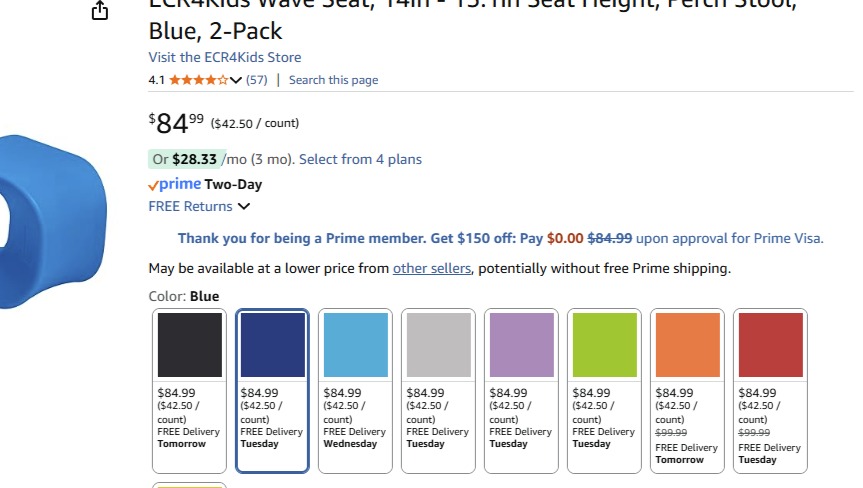Click Search this page link

(x=333, y=80)
